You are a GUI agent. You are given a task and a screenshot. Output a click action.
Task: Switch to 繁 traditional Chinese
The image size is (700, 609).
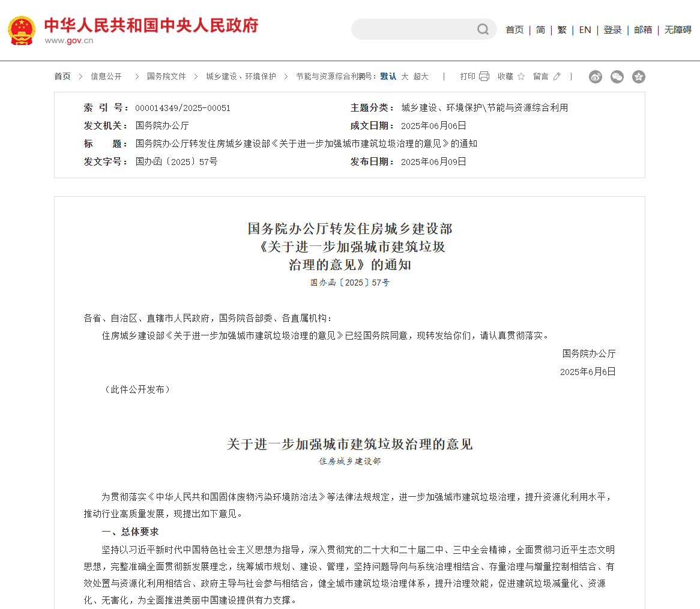click(561, 29)
